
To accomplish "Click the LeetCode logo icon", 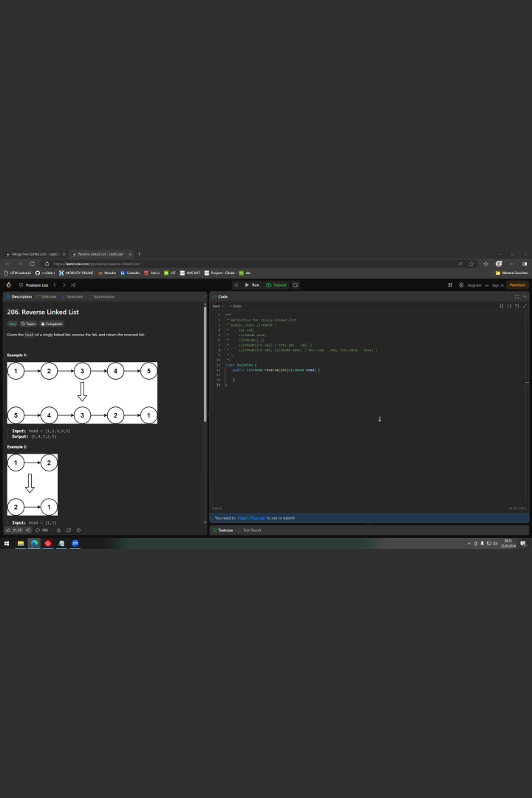I will click(9, 285).
